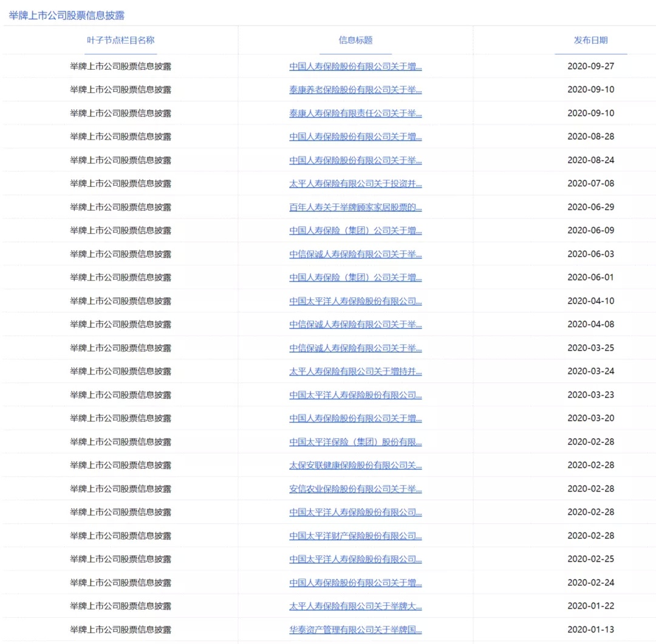Viewport: 656px width, 644px height.
Task: Select the date cell 2020-06-29
Action: pos(591,207)
